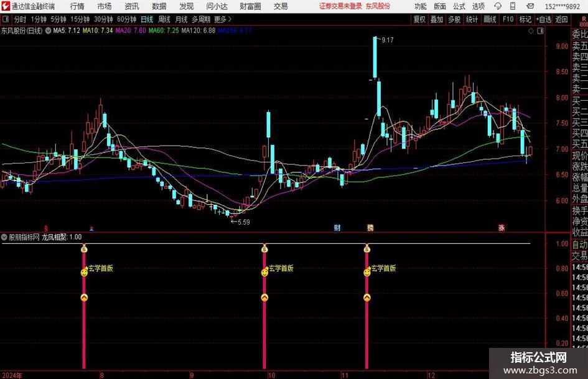This screenshot has height=379, width=588.
Task: Click the smiley face icon on second signal
Action: coord(264,273)
